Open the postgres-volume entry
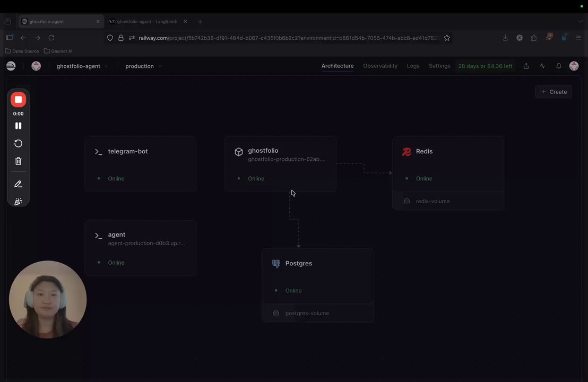This screenshot has height=382, width=588. pos(317,313)
